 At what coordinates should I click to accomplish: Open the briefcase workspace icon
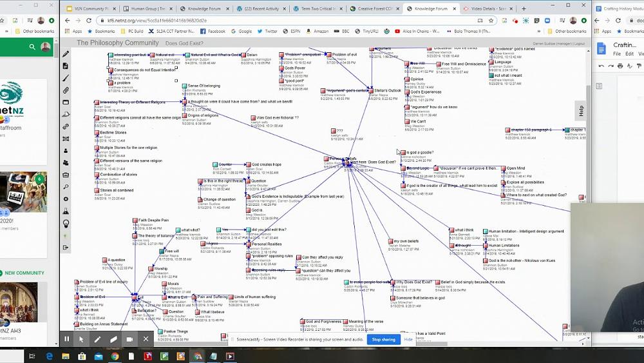66,175
